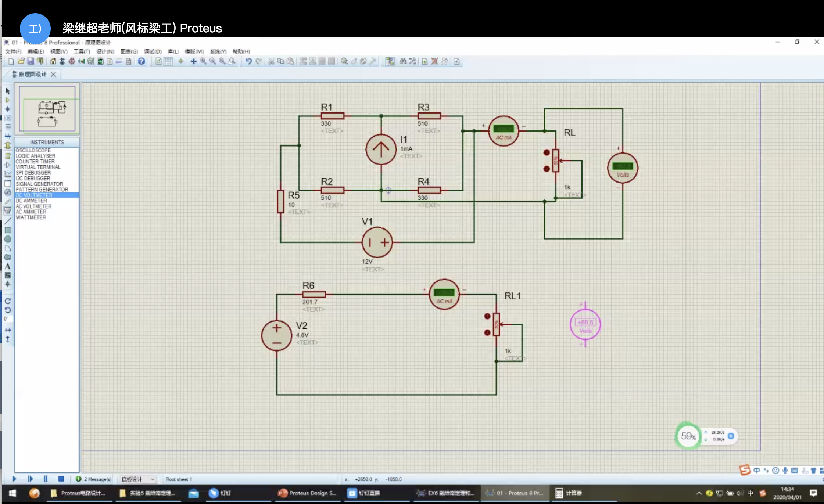Toggle the grid display icon

(168, 61)
